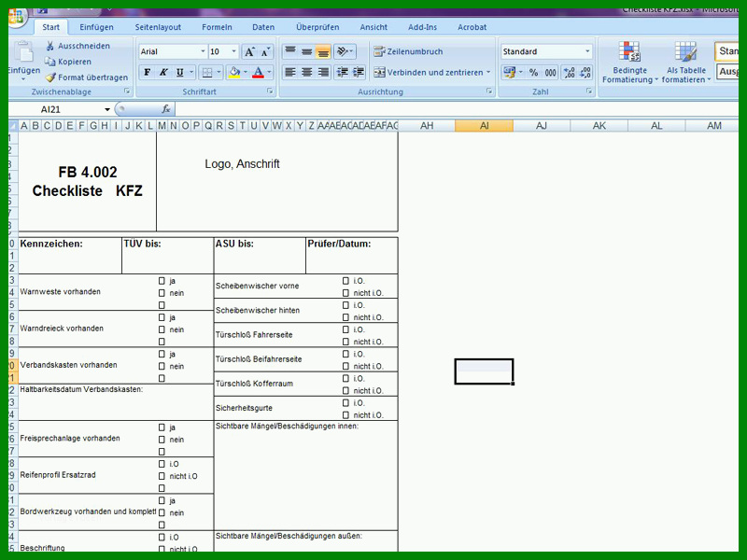The image size is (747, 560).
Task: Align text left
Action: click(x=290, y=73)
